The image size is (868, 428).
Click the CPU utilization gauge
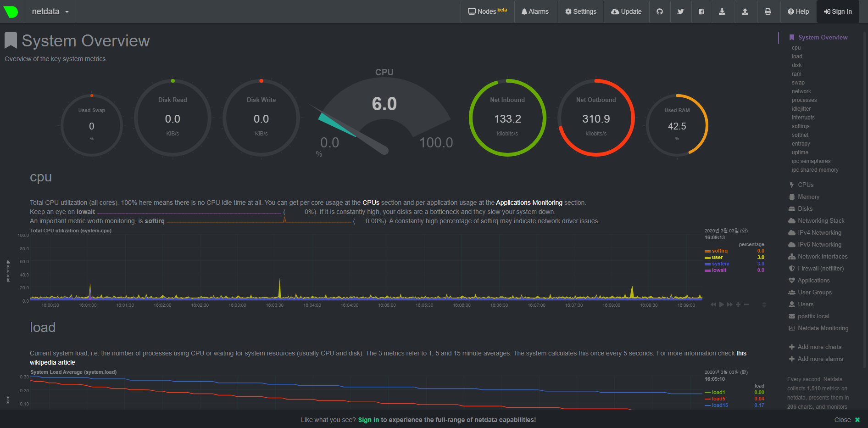384,113
